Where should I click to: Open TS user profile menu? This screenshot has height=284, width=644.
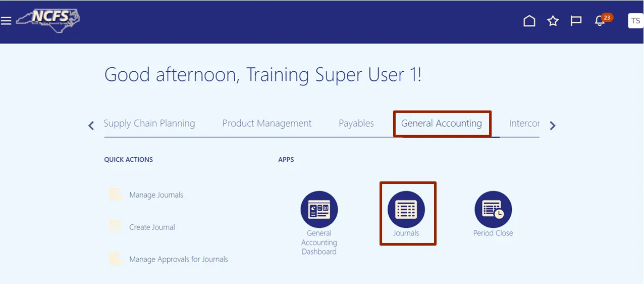(x=635, y=21)
